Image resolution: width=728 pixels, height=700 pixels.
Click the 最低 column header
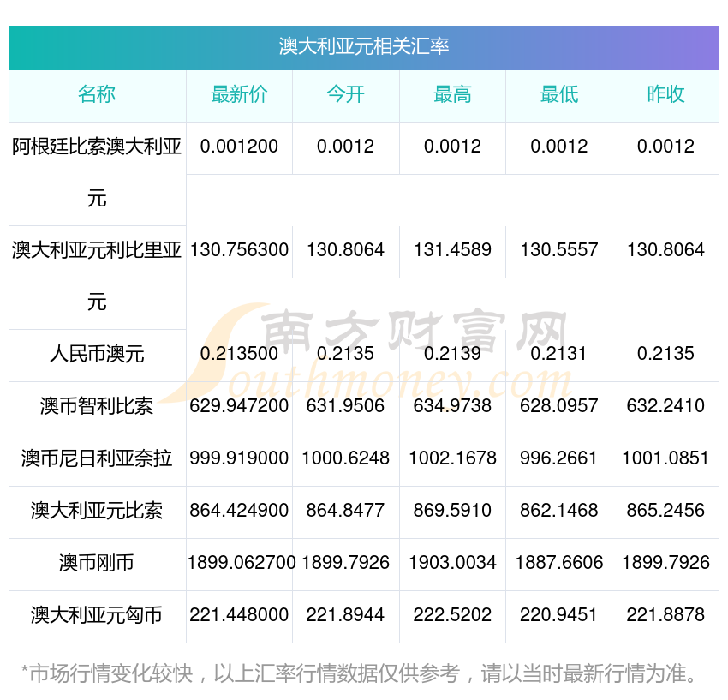click(x=559, y=94)
